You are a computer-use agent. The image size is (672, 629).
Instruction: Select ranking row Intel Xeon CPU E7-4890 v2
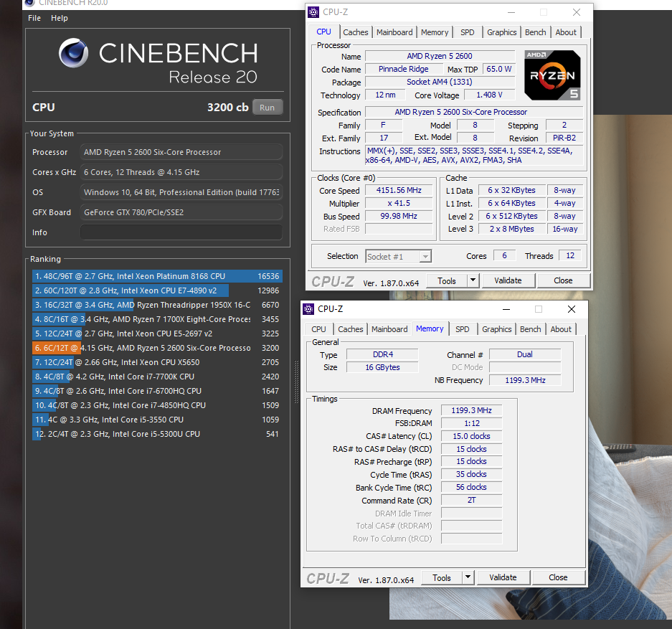coord(157,290)
